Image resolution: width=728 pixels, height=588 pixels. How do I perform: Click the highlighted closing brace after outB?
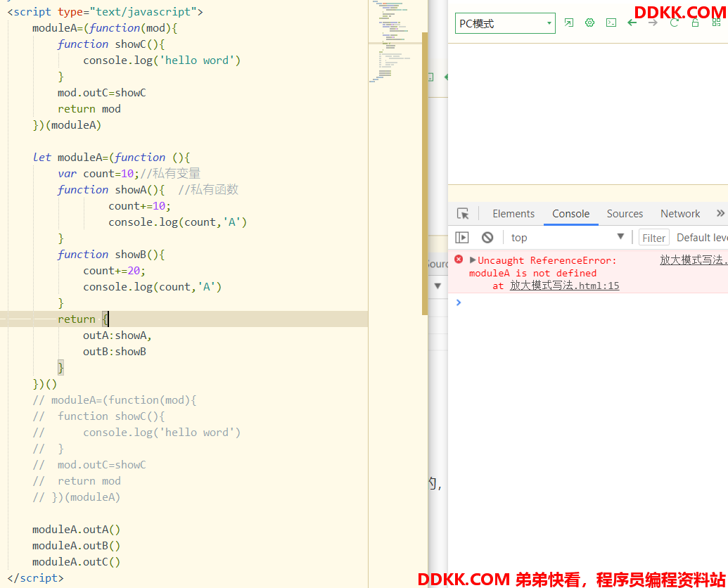[60, 368]
